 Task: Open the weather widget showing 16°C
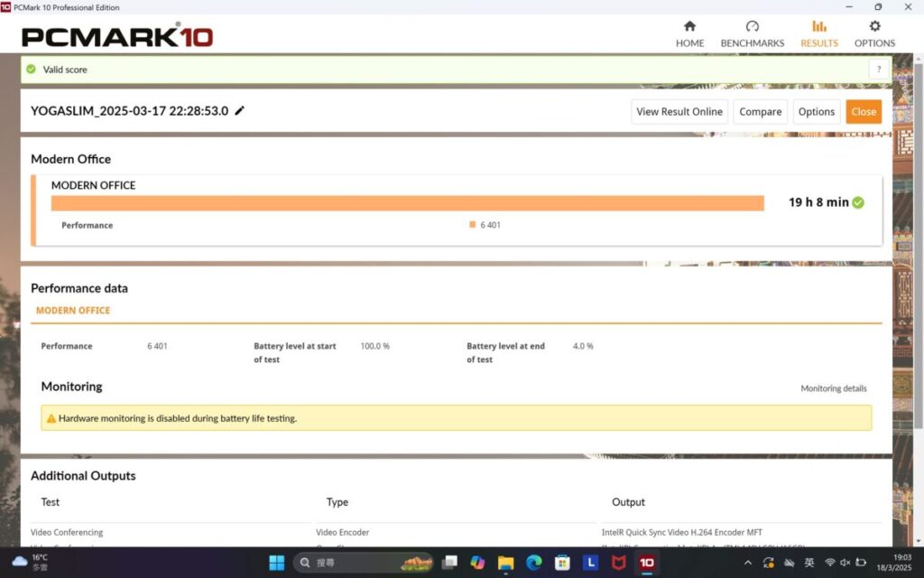point(30,562)
